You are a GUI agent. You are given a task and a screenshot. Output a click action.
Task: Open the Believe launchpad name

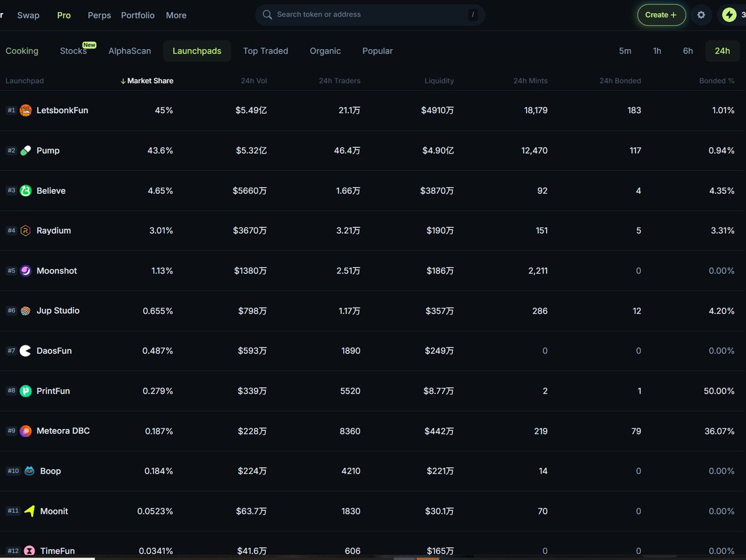[x=51, y=191]
